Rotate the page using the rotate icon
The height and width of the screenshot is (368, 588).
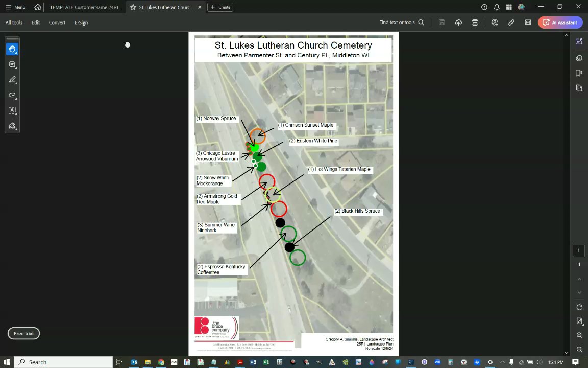coord(579,307)
